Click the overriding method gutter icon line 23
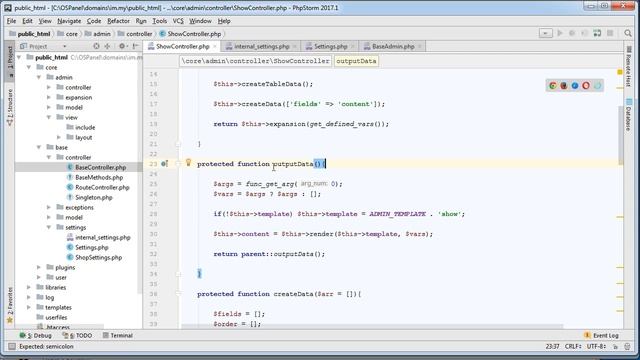The image size is (640, 360). coord(164,164)
